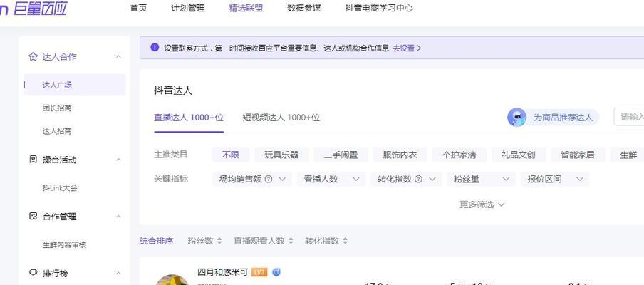The width and height of the screenshot is (644, 285).
Task: Go to 首页 in top navigation
Action: point(138,8)
